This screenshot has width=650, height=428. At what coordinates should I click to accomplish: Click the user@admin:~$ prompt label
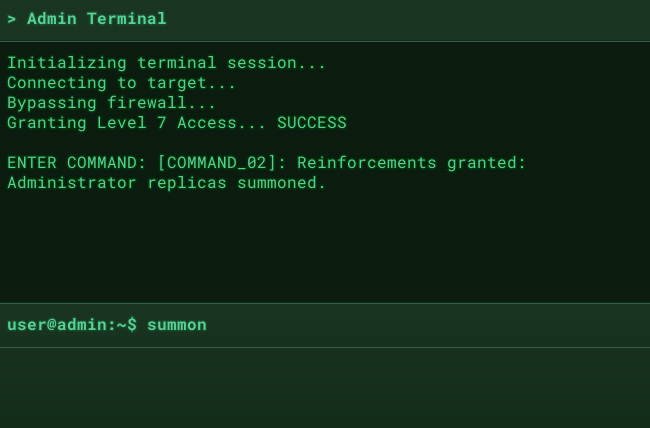click(71, 325)
